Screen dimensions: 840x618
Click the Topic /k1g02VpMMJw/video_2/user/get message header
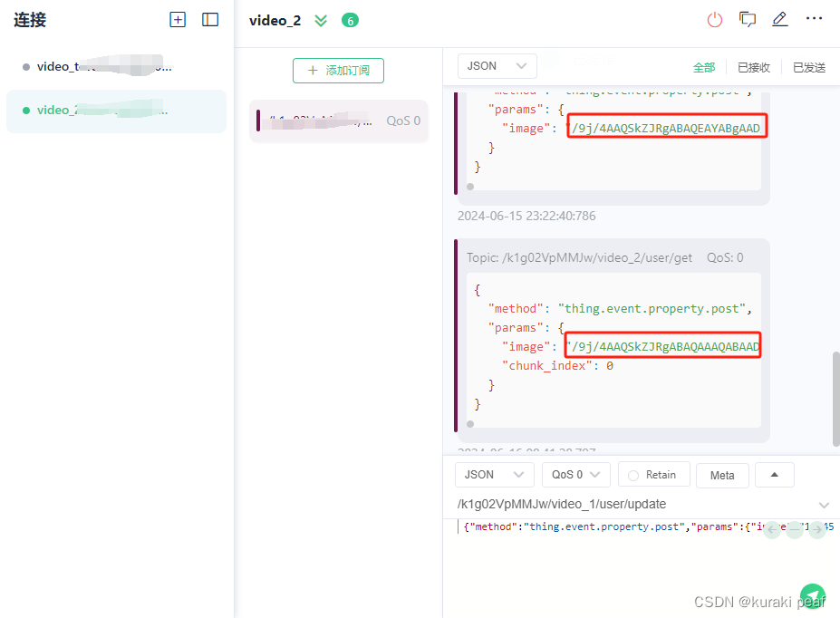(x=604, y=257)
